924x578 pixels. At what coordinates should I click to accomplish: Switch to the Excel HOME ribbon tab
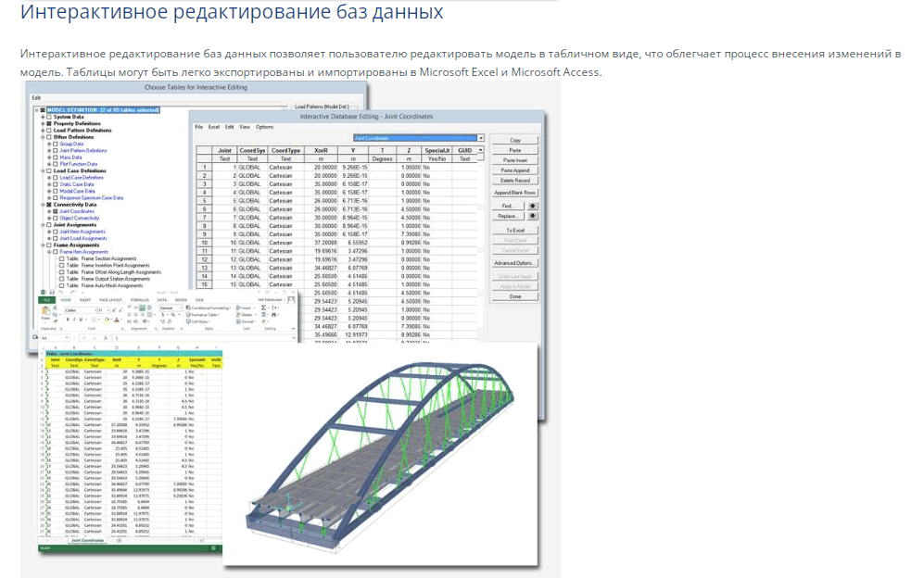(x=66, y=300)
